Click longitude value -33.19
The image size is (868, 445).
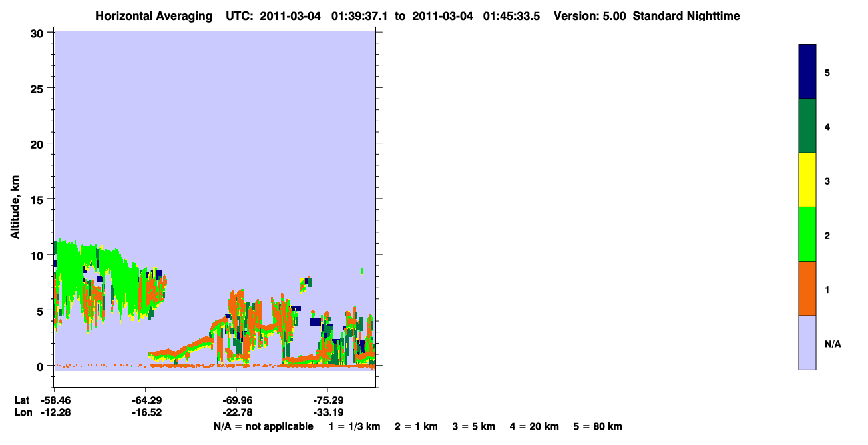click(327, 412)
